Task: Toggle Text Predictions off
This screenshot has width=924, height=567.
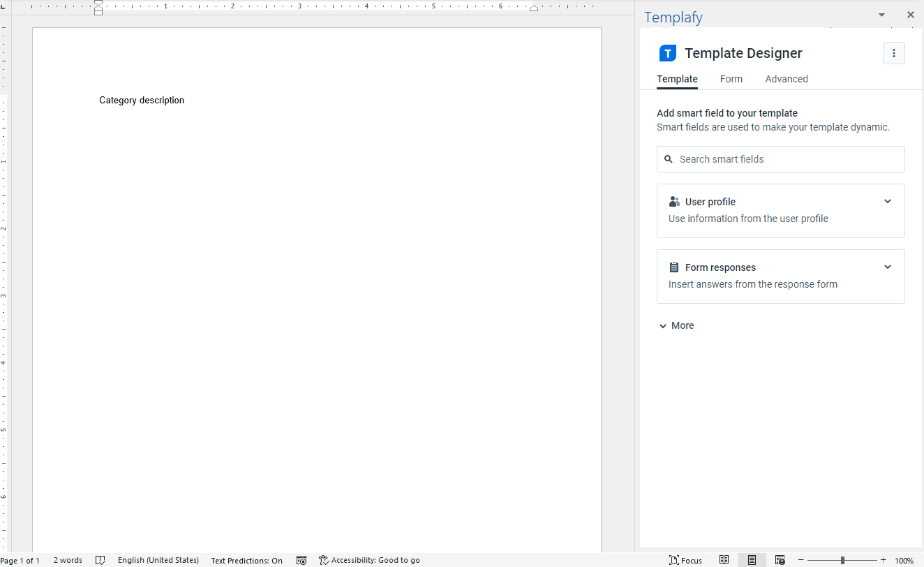Action: 247,560
